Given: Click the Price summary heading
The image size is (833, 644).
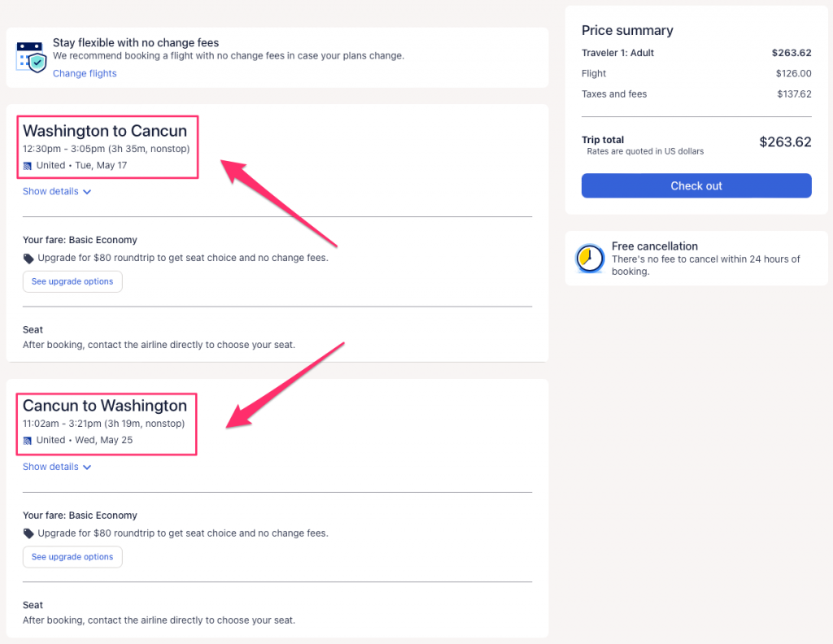Looking at the screenshot, I should pos(627,31).
